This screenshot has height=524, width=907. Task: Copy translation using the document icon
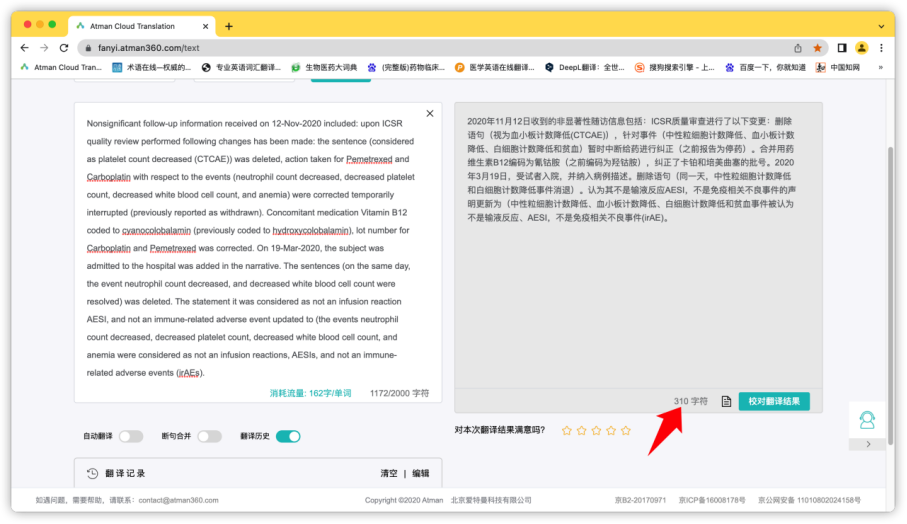click(x=727, y=401)
